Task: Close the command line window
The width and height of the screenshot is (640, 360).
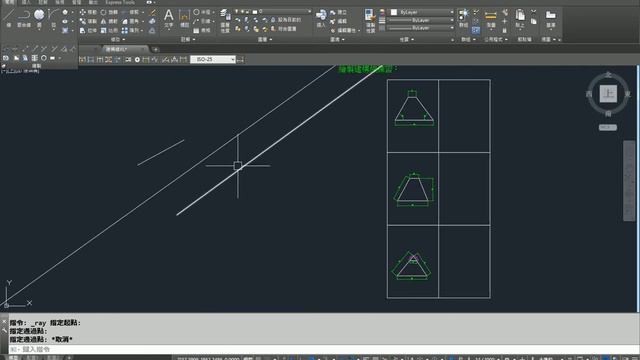Action: (x=4, y=322)
